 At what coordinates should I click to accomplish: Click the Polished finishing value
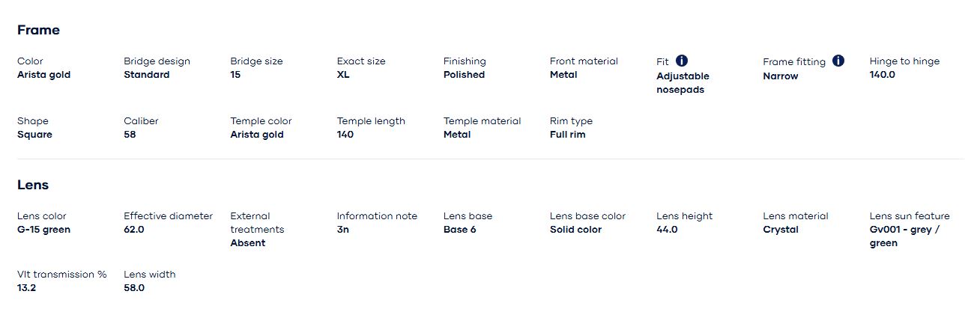pyautogui.click(x=464, y=75)
